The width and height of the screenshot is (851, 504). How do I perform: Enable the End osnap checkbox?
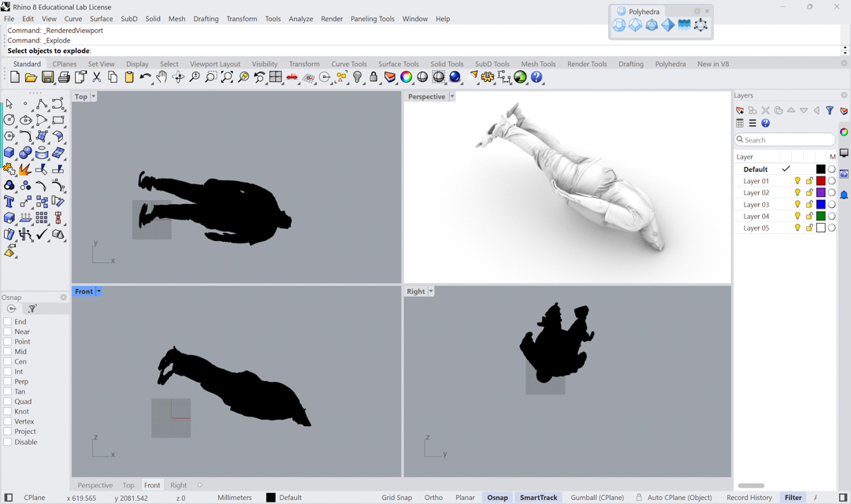(8, 321)
